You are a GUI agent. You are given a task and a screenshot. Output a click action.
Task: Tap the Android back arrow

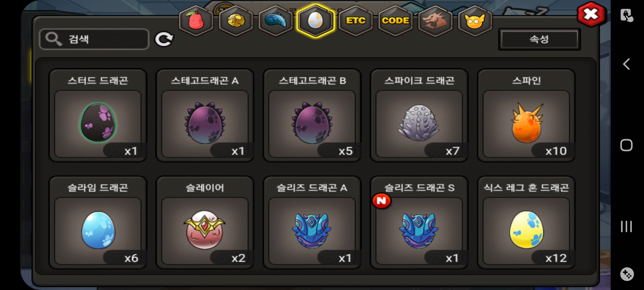[x=626, y=64]
